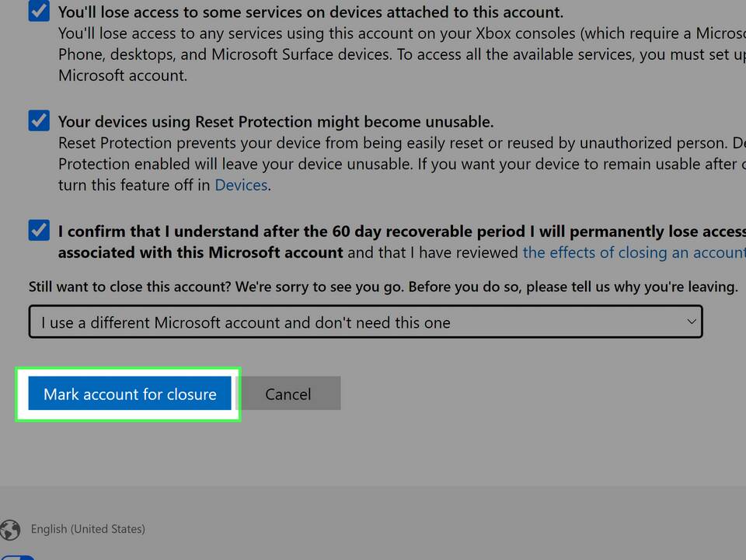The image size is (746, 560).
Task: Cancel the account closure
Action: (288, 394)
